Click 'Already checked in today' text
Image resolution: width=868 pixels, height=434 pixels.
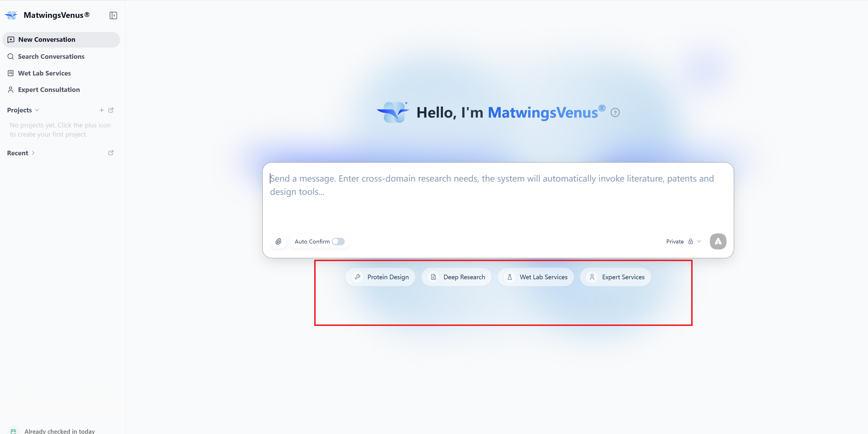(60, 431)
